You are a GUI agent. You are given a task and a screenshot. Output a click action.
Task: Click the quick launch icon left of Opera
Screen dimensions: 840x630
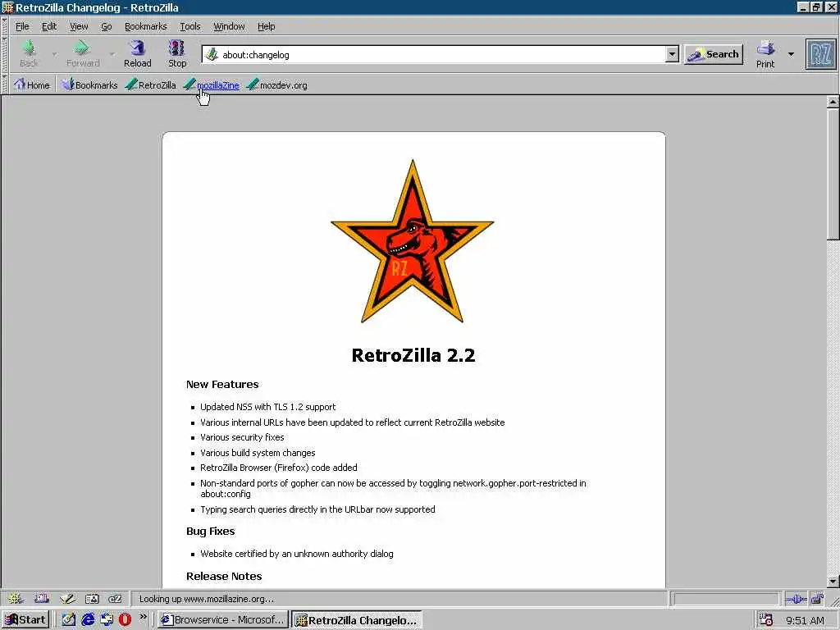click(107, 620)
